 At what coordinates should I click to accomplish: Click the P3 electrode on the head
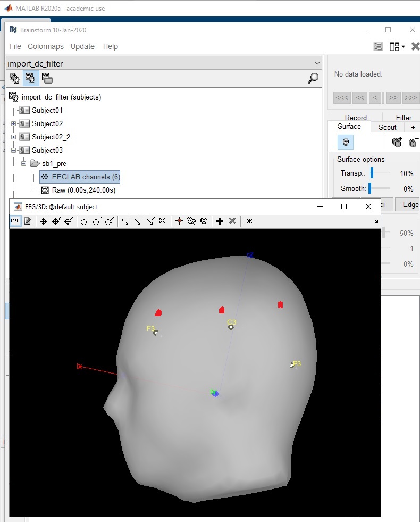point(292,366)
